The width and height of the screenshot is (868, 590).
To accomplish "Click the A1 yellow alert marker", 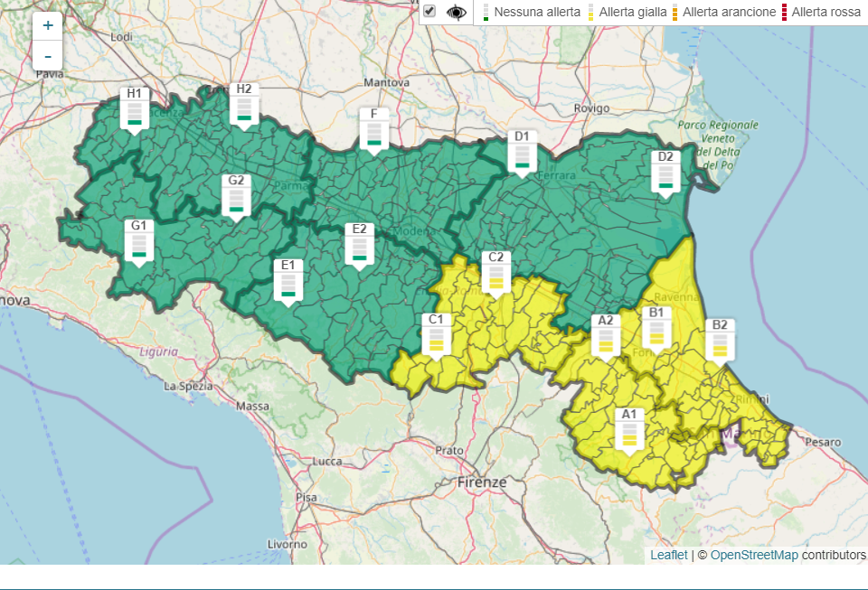I will 629,430.
